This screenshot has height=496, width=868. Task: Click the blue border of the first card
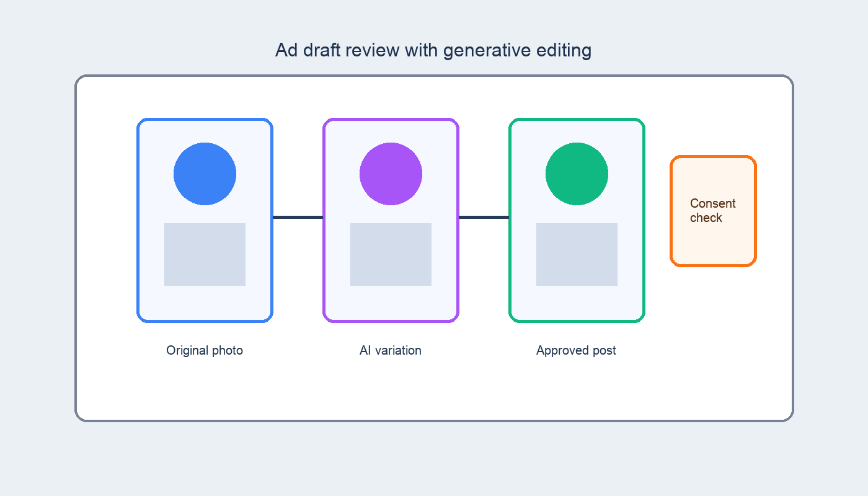click(x=138, y=220)
